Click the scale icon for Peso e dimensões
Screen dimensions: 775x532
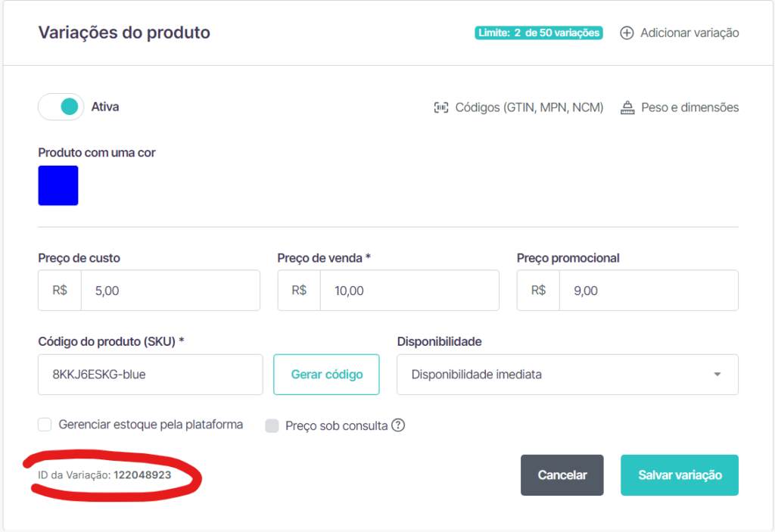(627, 107)
